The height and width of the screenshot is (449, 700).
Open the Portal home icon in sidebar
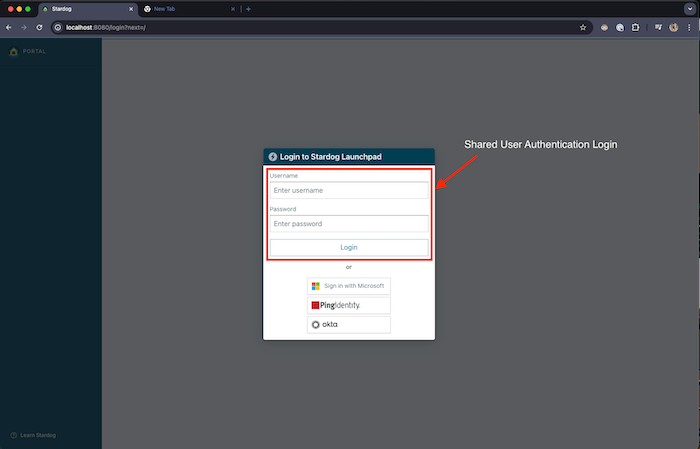point(13,51)
